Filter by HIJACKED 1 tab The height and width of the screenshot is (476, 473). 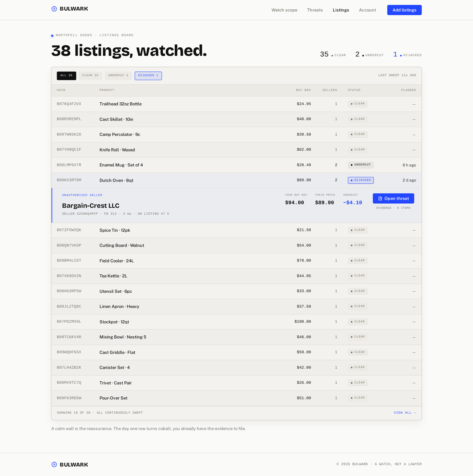pyautogui.click(x=148, y=76)
